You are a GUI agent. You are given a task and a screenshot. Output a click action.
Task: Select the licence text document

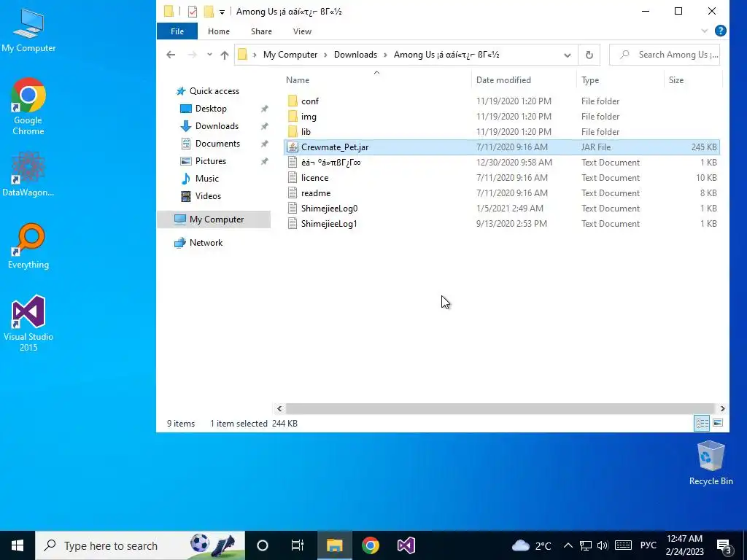[501, 178]
